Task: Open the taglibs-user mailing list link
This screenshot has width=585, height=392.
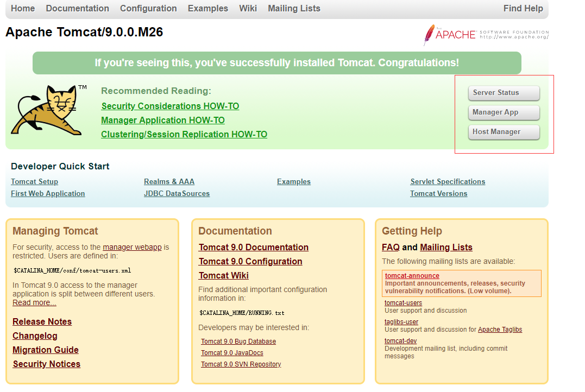Action: pyautogui.click(x=401, y=322)
